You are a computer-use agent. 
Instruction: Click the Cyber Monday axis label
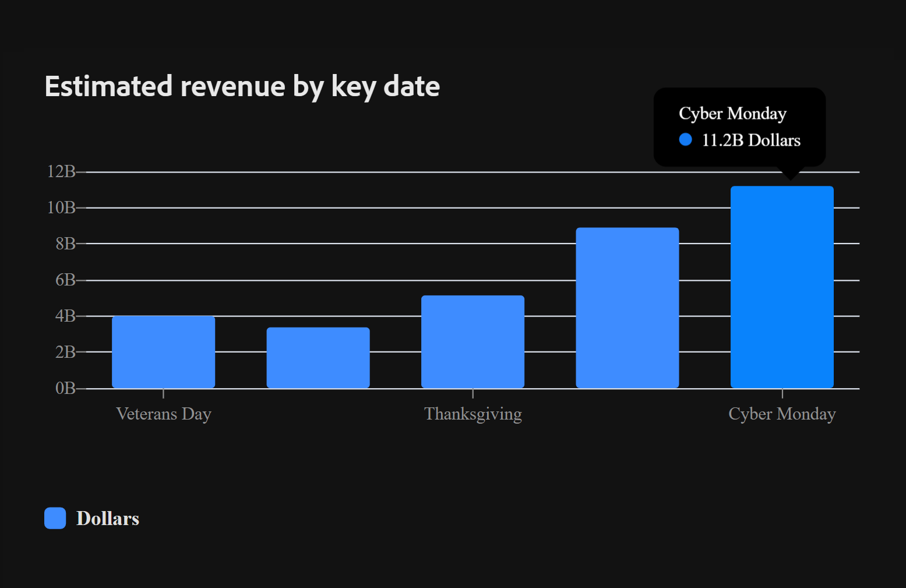coord(782,414)
